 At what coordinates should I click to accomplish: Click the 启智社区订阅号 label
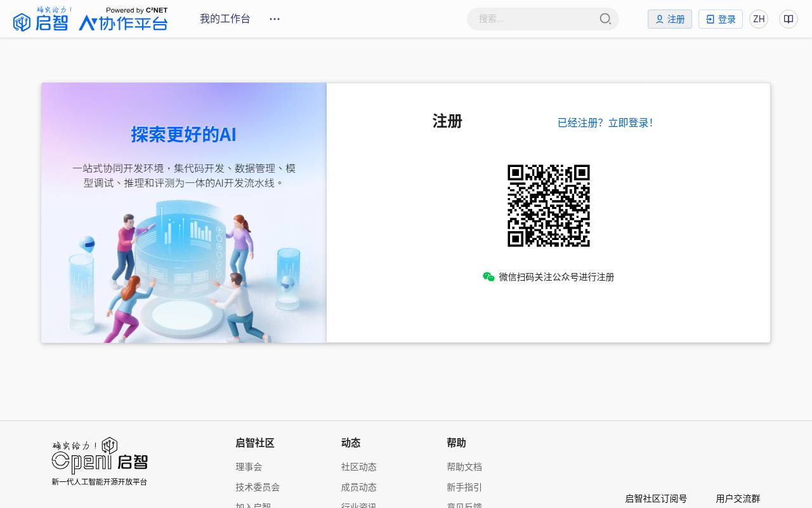[x=656, y=498]
